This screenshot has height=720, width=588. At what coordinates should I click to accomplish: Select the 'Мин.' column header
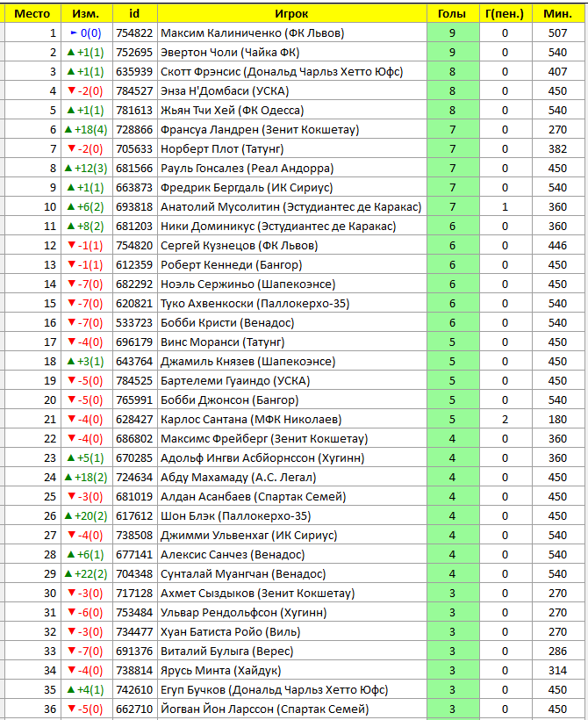tap(558, 14)
